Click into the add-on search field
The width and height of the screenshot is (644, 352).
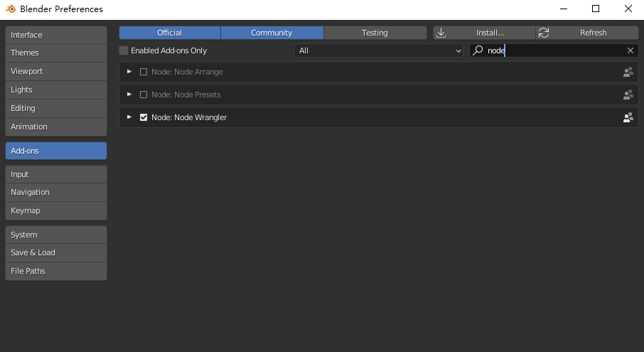click(554, 50)
